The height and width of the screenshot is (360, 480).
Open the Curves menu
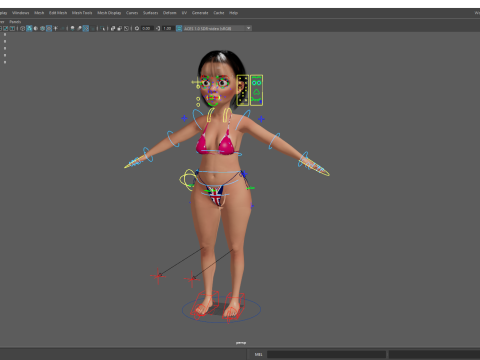pyautogui.click(x=132, y=13)
